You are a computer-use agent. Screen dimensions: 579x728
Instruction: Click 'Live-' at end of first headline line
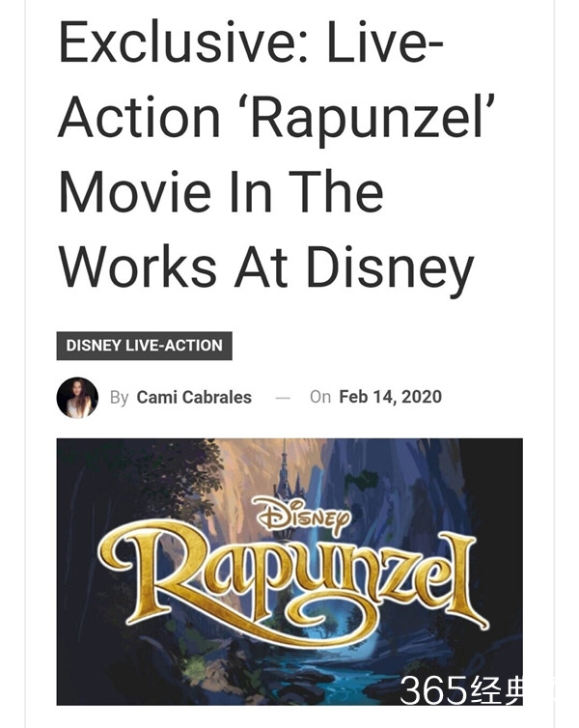pos(385,42)
